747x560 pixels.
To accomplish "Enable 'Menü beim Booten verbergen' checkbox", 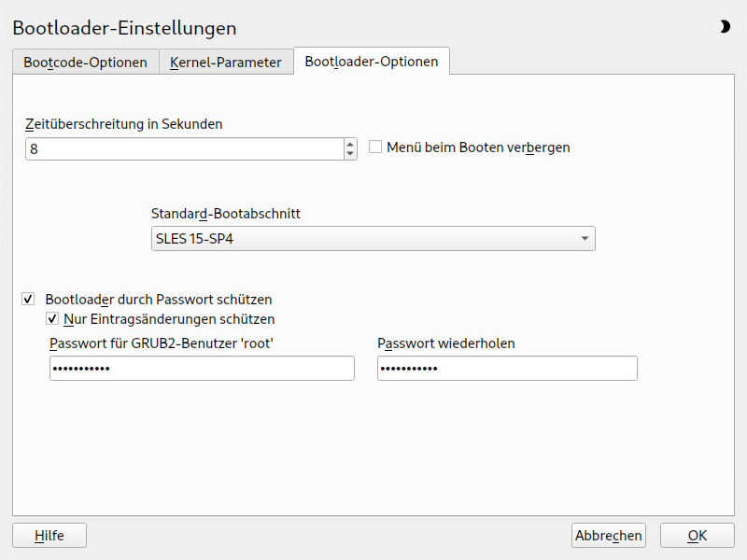I will (x=375, y=147).
